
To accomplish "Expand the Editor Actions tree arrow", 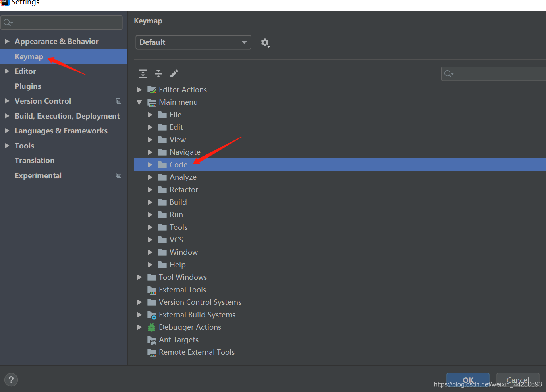I will (x=139, y=90).
